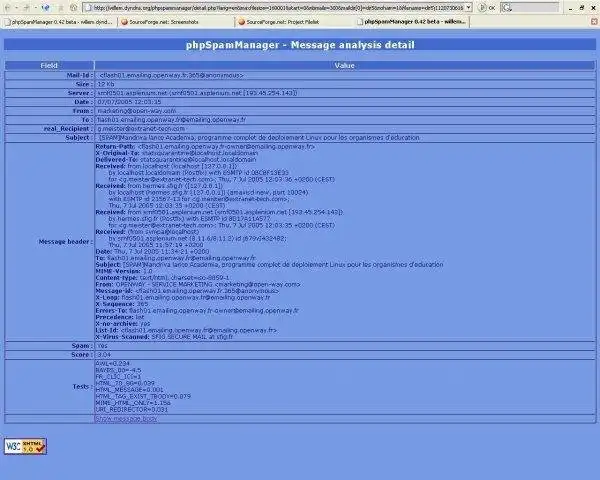Click the To value flash01.emailing.openway.fr
The height and width of the screenshot is (480, 600).
(x=171, y=120)
